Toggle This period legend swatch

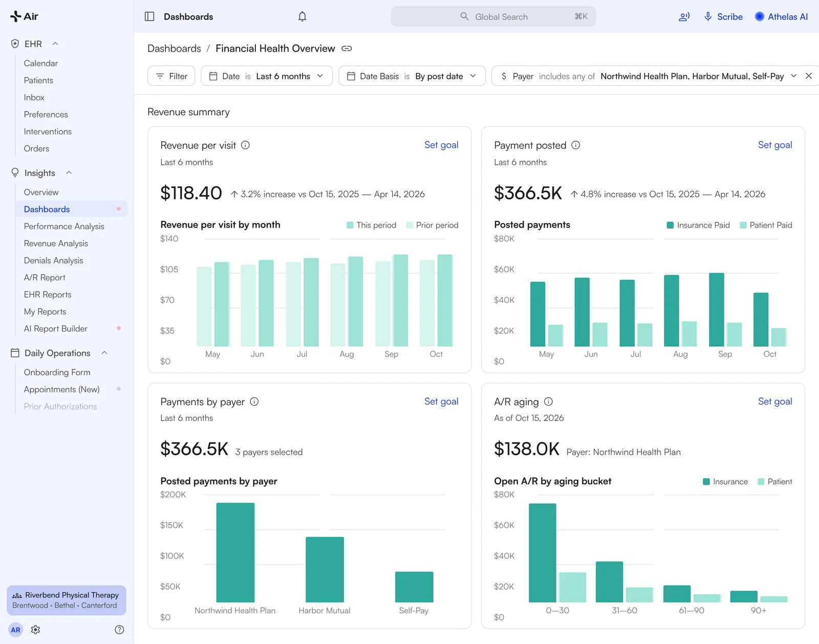[x=350, y=225]
